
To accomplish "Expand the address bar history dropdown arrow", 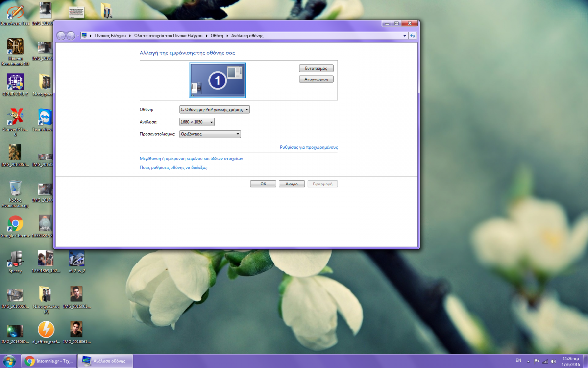I will [404, 36].
